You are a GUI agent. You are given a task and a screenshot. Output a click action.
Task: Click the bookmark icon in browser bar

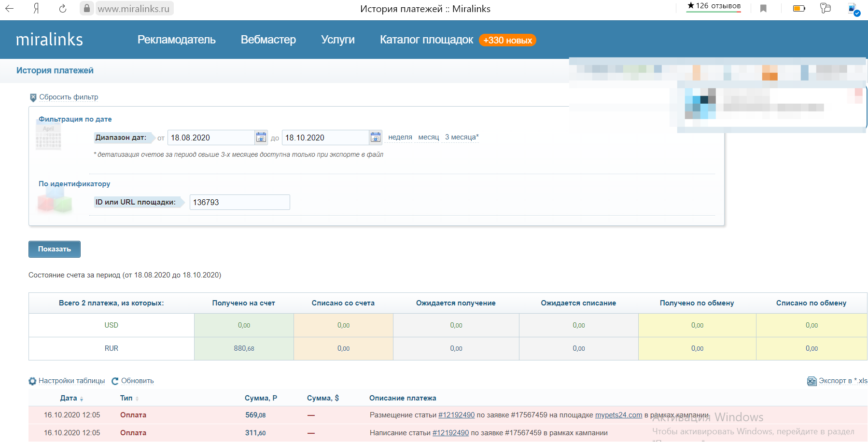coord(763,9)
